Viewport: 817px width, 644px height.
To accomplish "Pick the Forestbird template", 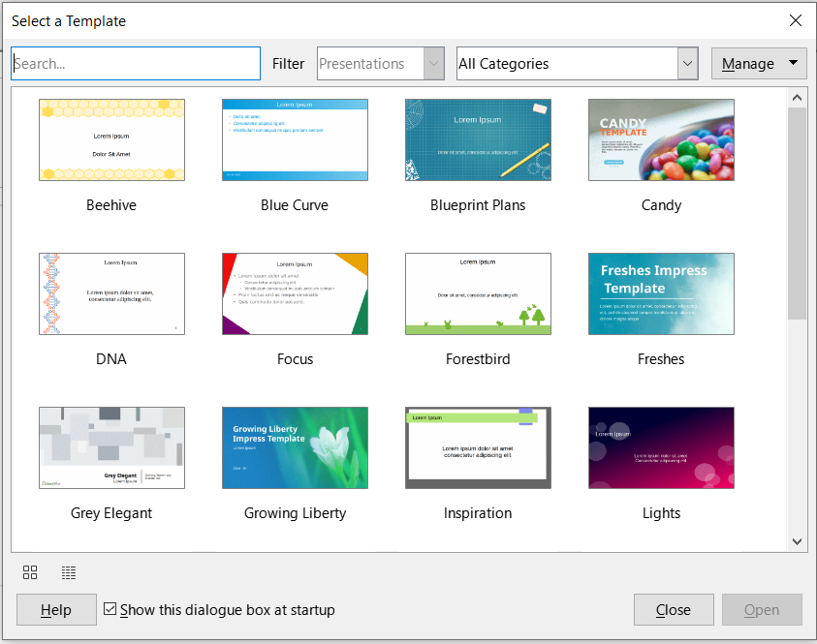I will tap(478, 293).
